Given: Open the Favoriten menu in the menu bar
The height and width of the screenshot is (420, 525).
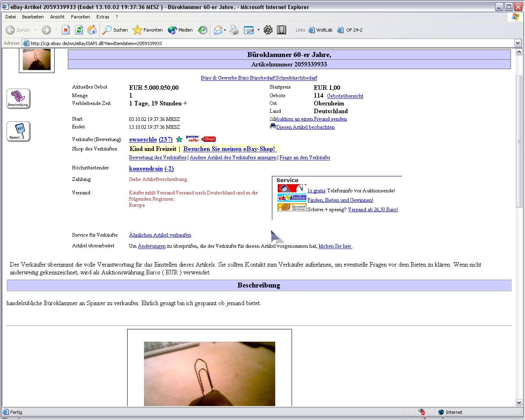Looking at the screenshot, I should click(x=80, y=17).
